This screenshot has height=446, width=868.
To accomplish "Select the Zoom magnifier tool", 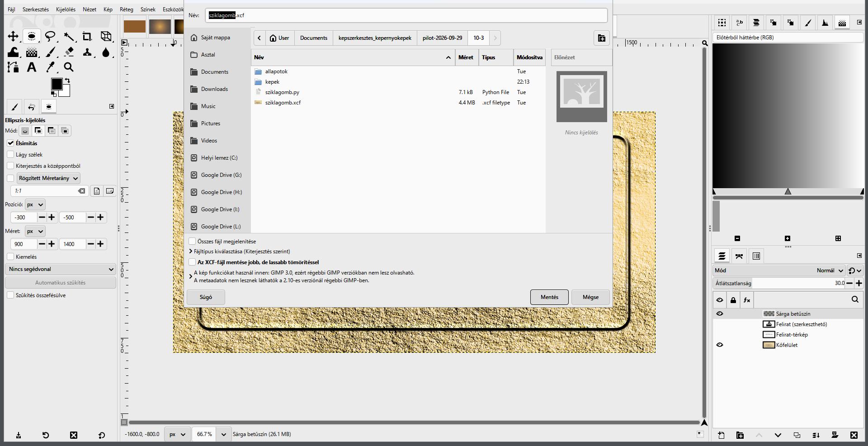I will coord(69,67).
